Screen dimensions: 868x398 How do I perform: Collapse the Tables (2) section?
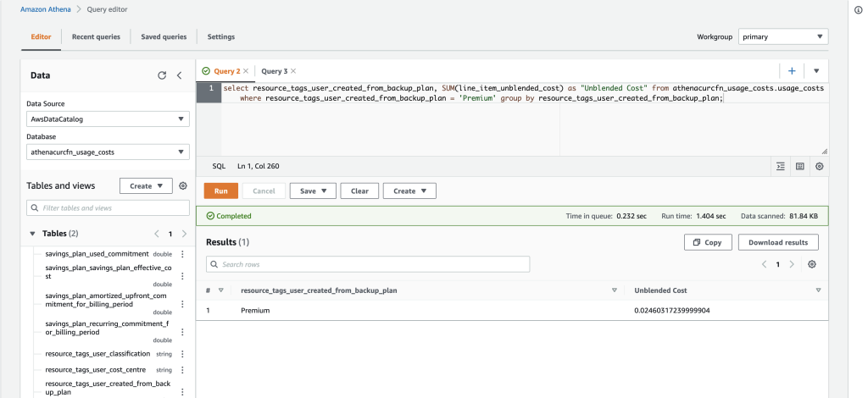[x=32, y=234]
